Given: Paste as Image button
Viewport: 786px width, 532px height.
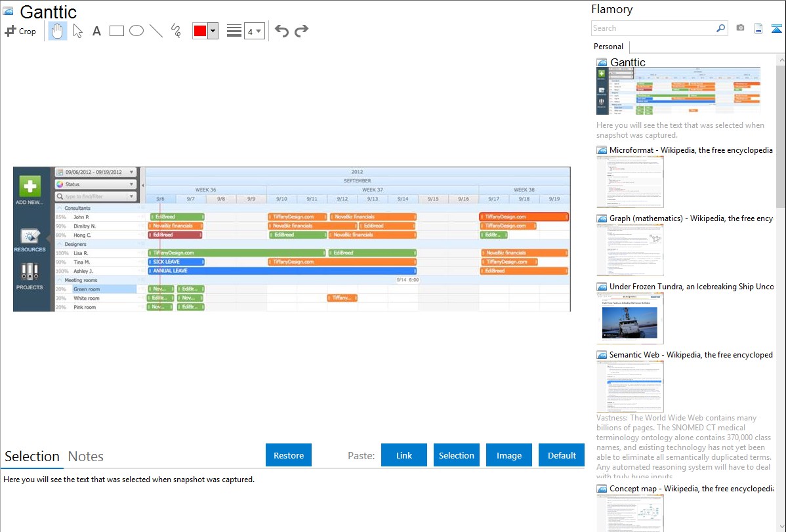Looking at the screenshot, I should (x=508, y=455).
